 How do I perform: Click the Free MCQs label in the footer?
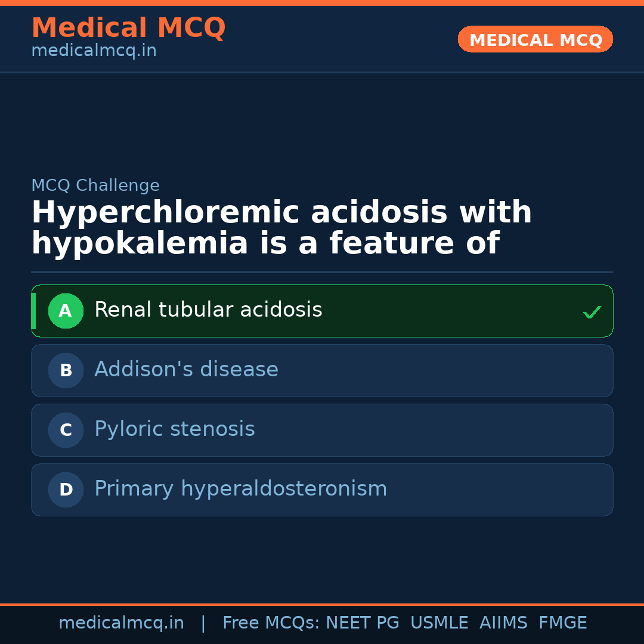click(x=271, y=623)
